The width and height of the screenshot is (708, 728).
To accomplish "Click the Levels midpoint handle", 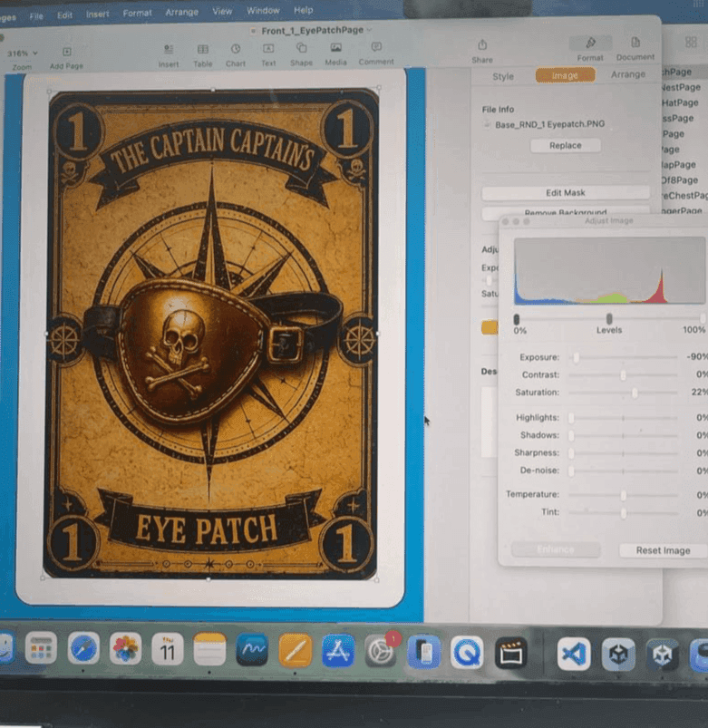I will pos(609,318).
